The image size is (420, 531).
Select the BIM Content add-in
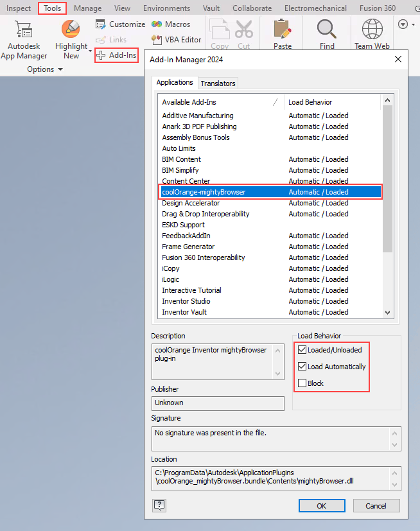270,159
